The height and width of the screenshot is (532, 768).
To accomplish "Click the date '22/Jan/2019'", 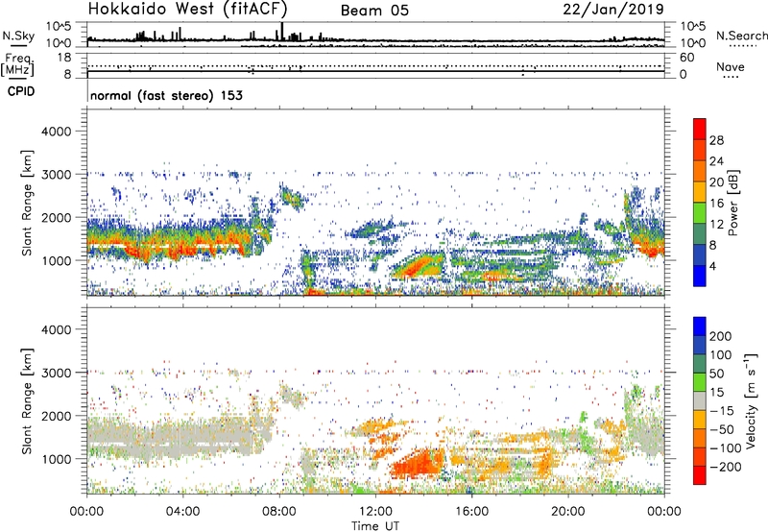I will click(x=613, y=10).
